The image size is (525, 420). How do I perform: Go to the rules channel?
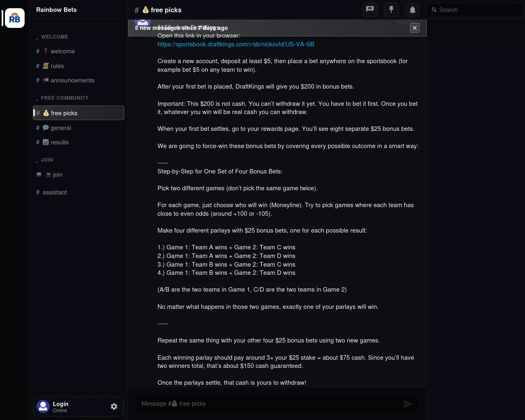click(78, 66)
